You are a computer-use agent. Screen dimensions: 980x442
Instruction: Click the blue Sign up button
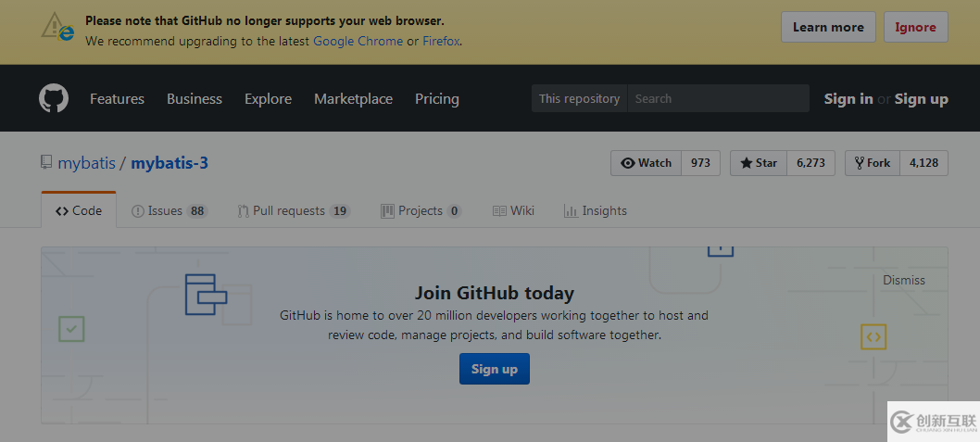coord(495,369)
